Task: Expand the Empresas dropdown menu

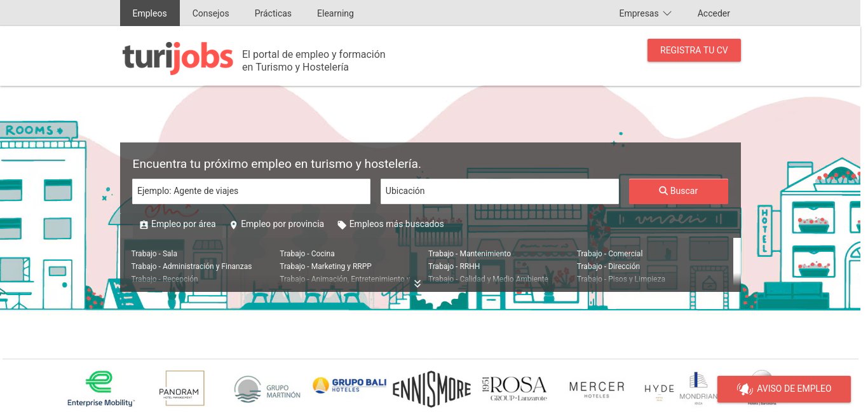Action: (x=645, y=13)
